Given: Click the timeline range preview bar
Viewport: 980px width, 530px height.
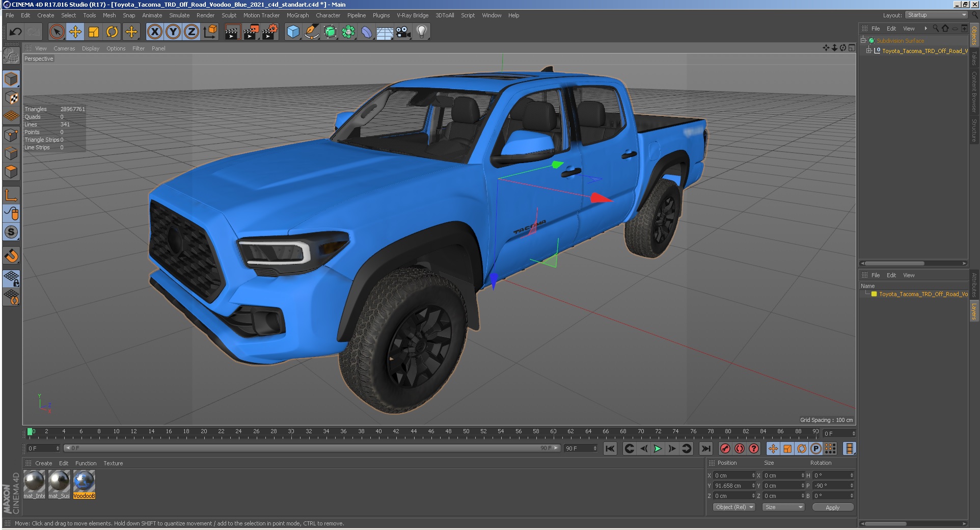Looking at the screenshot, I should tap(312, 448).
